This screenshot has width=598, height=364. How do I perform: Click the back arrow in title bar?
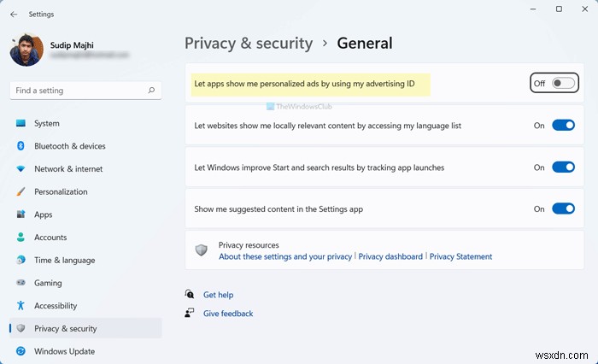tap(14, 14)
